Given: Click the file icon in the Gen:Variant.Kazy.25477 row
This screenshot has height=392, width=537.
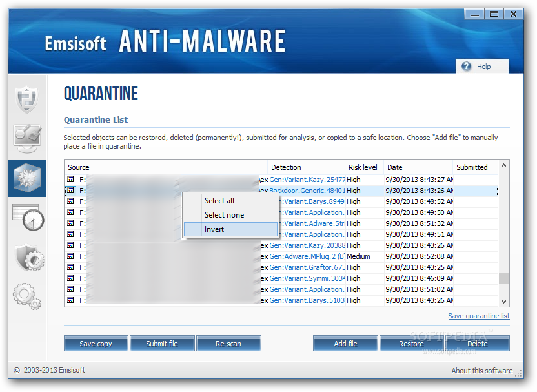Looking at the screenshot, I should (x=70, y=180).
